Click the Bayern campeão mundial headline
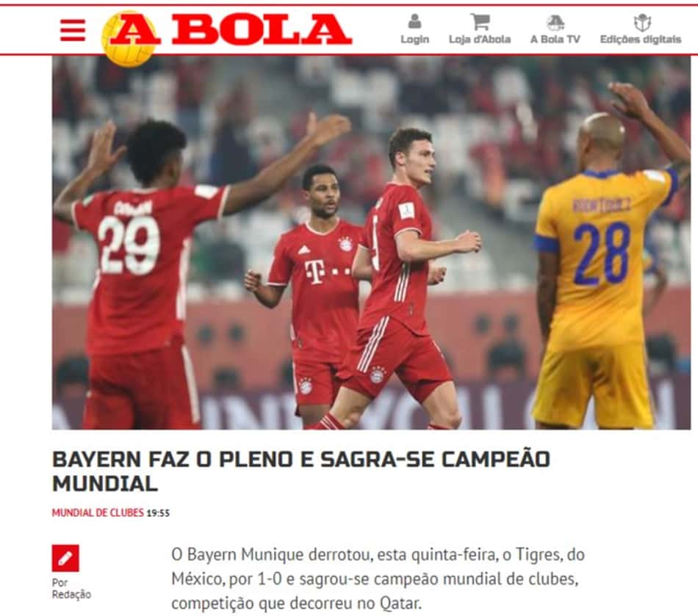This screenshot has height=616, width=698. [x=301, y=471]
